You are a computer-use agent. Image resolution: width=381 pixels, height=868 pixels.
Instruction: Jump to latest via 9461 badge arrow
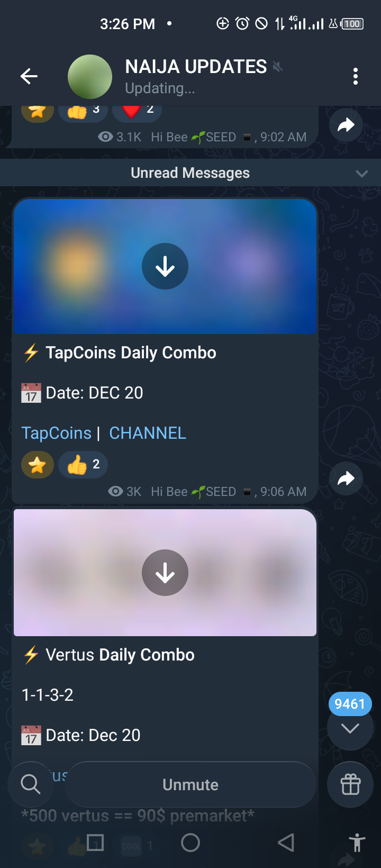click(x=350, y=728)
